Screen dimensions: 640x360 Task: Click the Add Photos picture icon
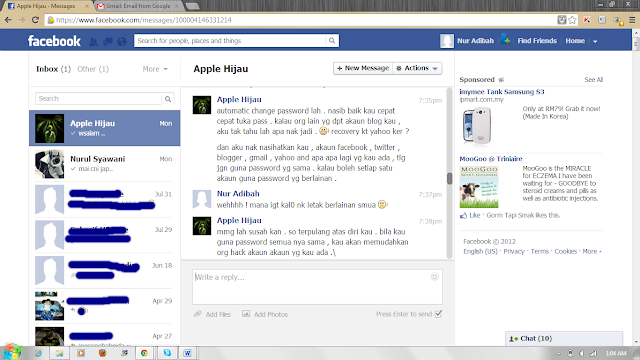point(246,314)
